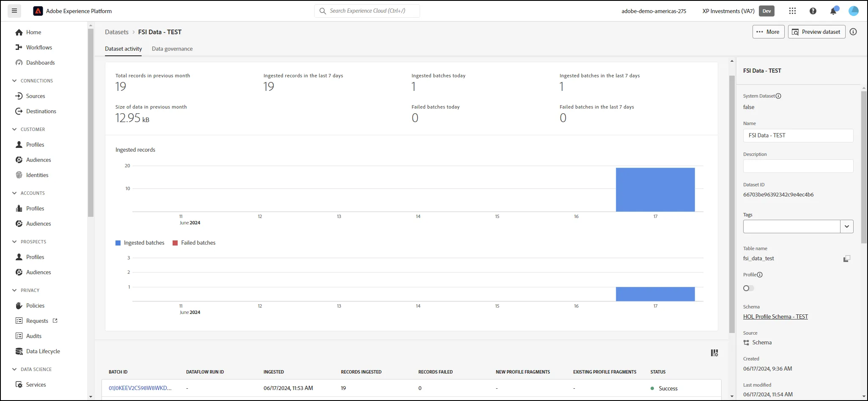The height and width of the screenshot is (401, 868).
Task: Open the user profile avatar
Action: coord(854,11)
